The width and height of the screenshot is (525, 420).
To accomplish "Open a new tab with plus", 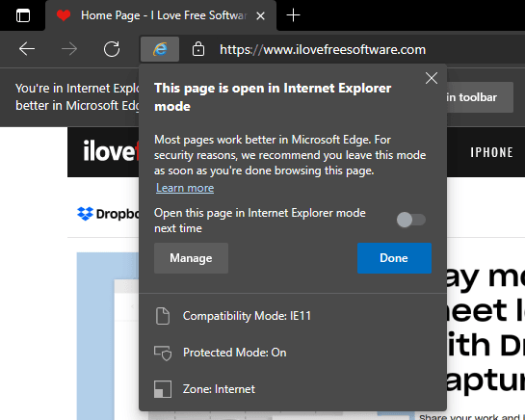I will (293, 15).
